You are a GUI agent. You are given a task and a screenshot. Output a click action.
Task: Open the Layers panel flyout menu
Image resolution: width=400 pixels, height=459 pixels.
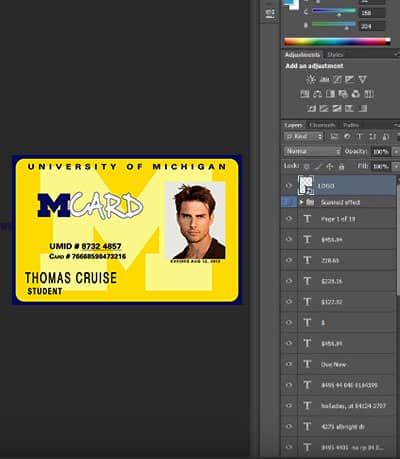click(396, 125)
